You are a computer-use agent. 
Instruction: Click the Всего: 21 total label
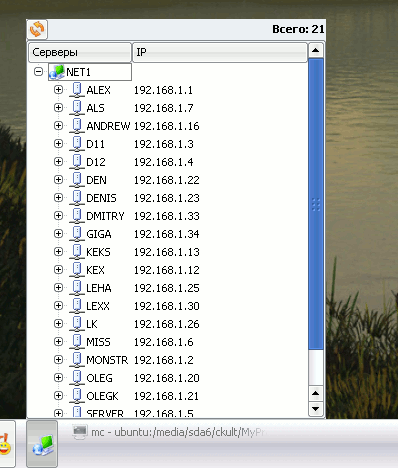[x=298, y=29]
